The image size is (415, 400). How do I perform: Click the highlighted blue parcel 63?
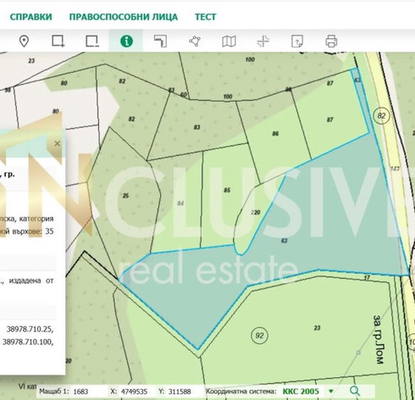pos(284,240)
